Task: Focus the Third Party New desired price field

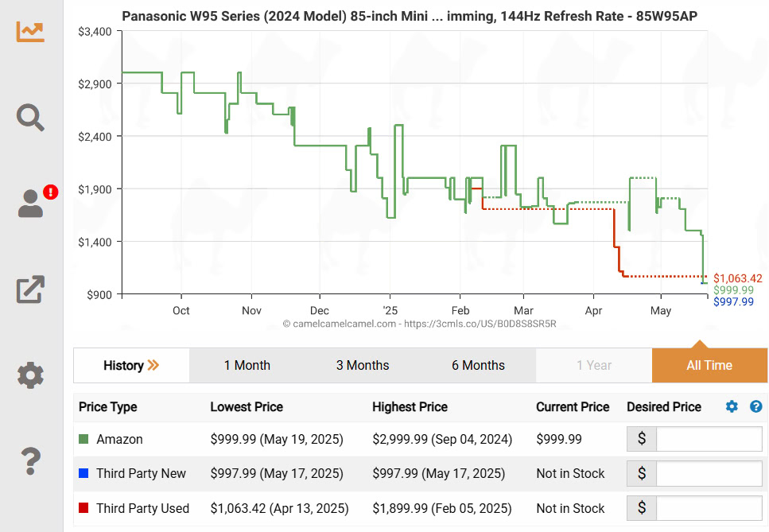Action: tap(709, 474)
